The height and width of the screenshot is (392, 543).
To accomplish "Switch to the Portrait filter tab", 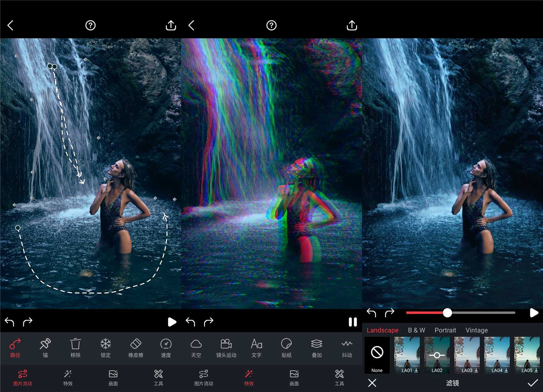I will pyautogui.click(x=445, y=330).
